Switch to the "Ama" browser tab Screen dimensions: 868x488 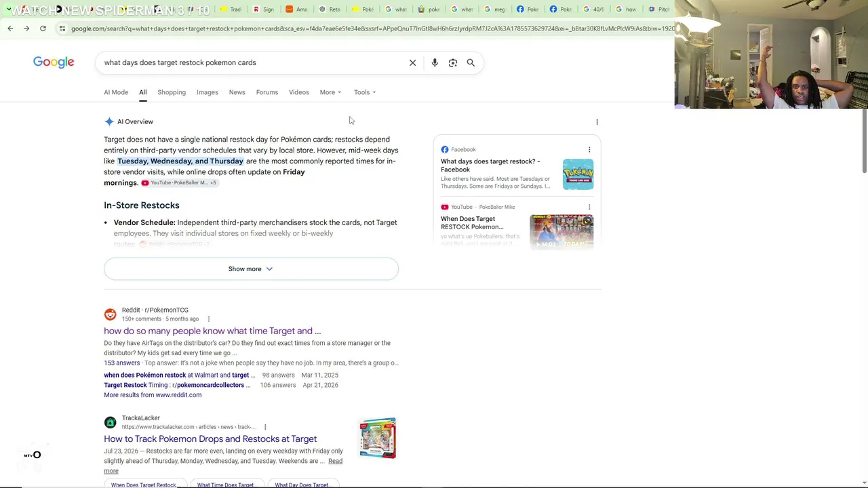[x=296, y=9]
